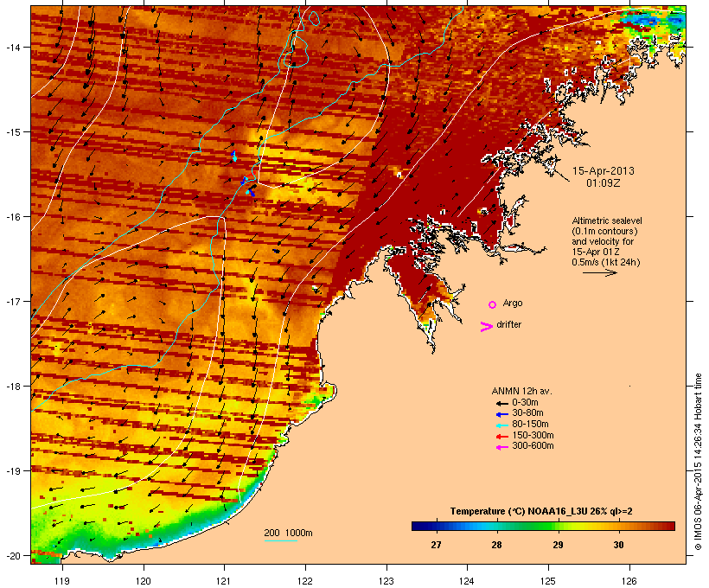Click the dark red end of temperature color bar
This screenshot has width=709, height=588.
[670, 526]
